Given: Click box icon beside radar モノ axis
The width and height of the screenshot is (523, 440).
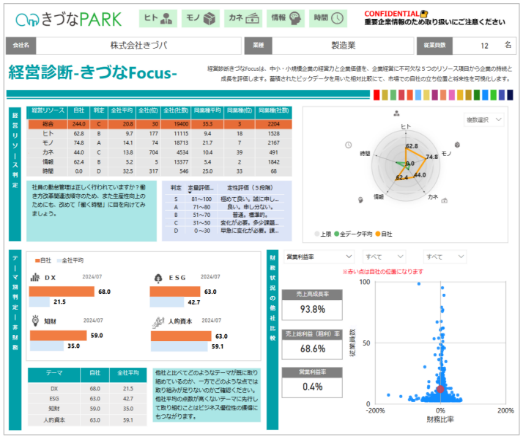Looking at the screenshot, I should click(x=457, y=145).
